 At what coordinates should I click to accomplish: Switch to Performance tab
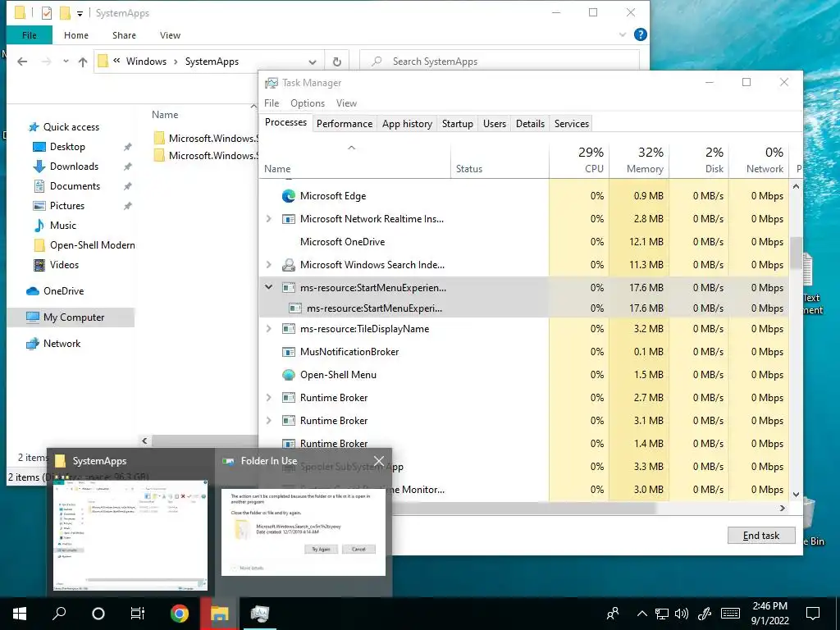pyautogui.click(x=345, y=124)
